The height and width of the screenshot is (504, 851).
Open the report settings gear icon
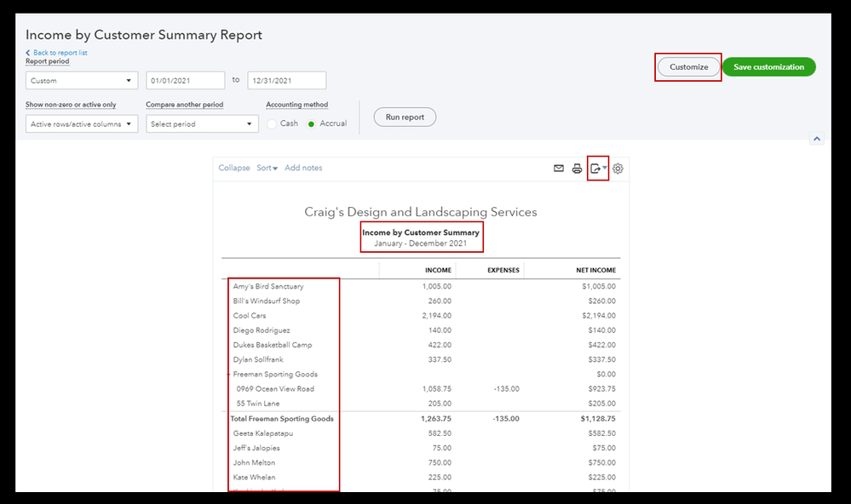618,169
